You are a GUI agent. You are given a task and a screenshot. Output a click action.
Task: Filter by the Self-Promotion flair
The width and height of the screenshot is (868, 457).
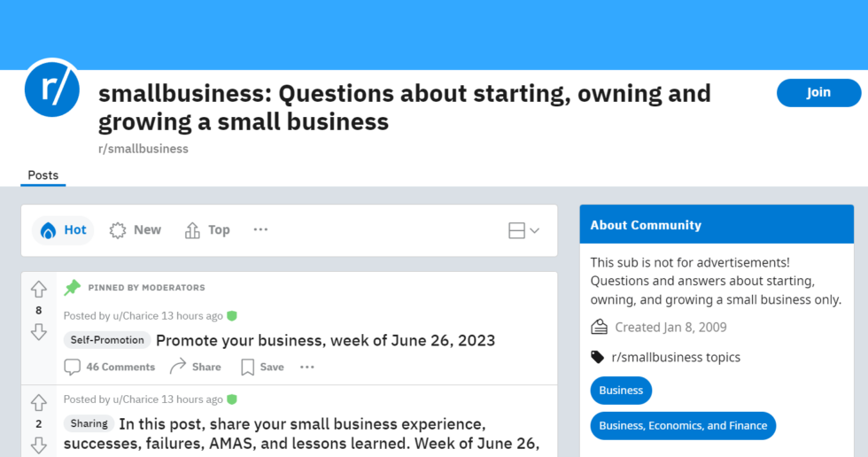[x=107, y=340]
